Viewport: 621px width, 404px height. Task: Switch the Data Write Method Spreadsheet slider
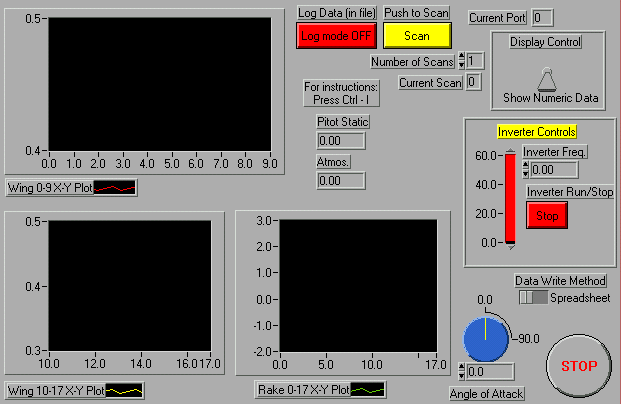coord(534,298)
